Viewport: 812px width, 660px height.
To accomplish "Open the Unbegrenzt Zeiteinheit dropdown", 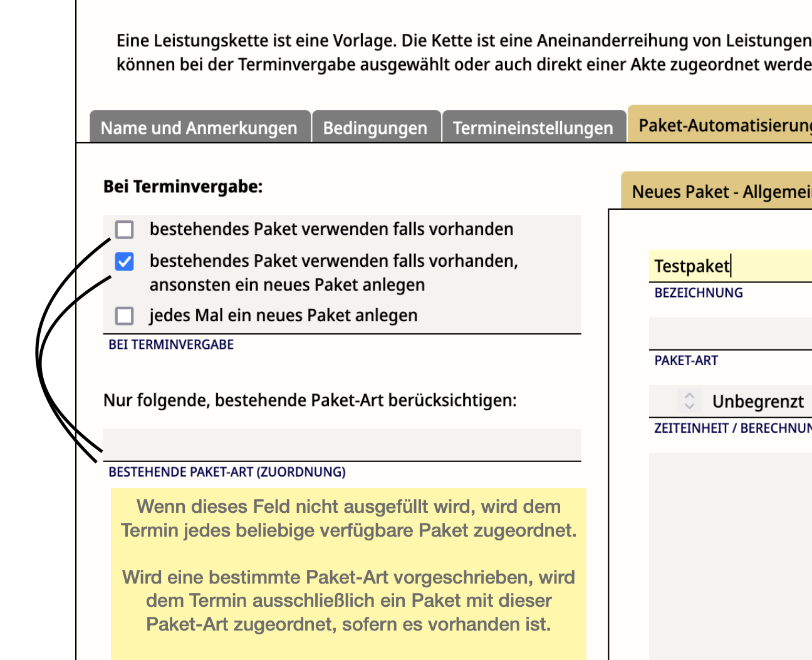I will click(731, 401).
